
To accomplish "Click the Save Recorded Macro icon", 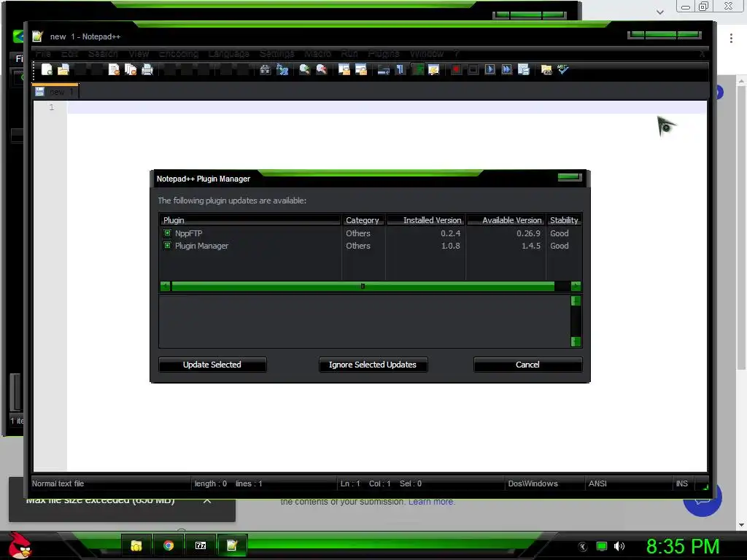I will point(524,69).
